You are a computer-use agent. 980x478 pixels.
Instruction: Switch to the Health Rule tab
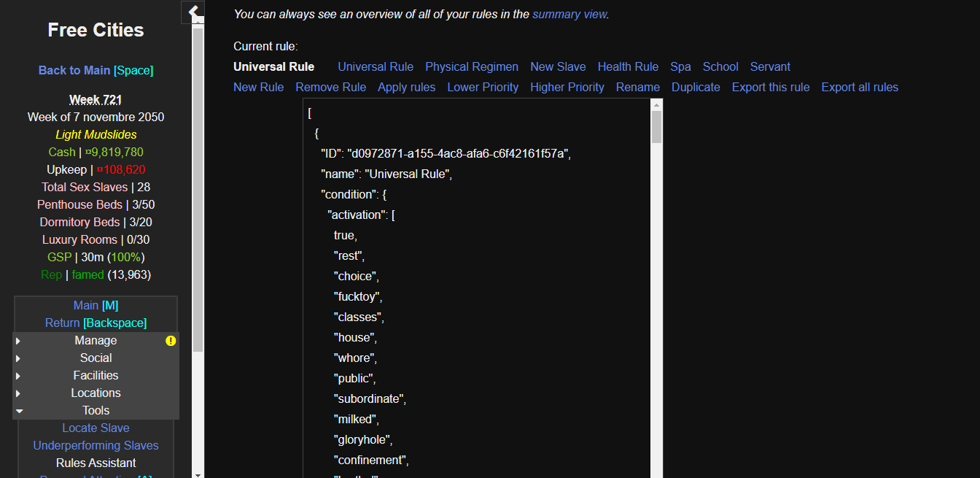628,67
